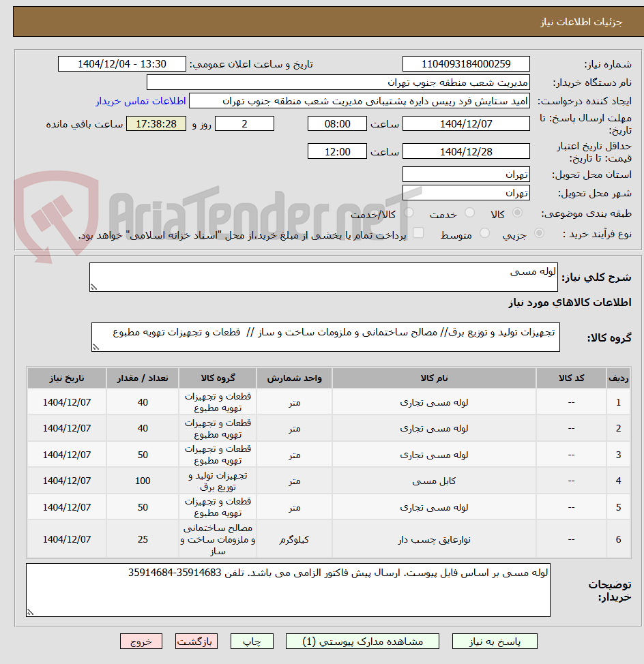Screen dimensions: 644x664
Task: Click the جزئیات اطلاعات نیاز page title
Action: pyautogui.click(x=581, y=22)
